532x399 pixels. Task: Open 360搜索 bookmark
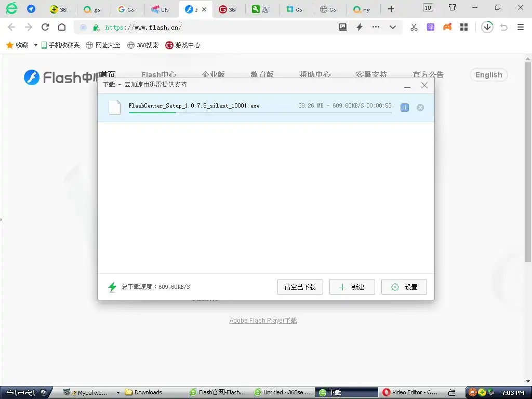(143, 45)
